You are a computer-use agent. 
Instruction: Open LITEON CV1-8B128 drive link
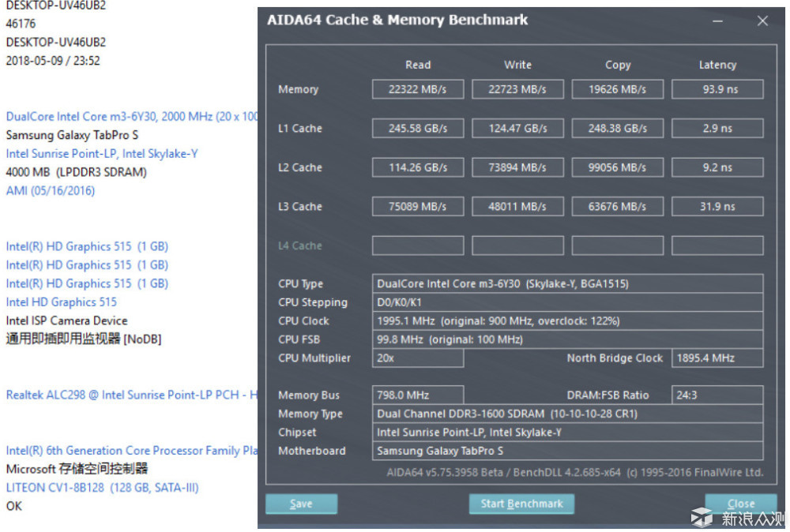(102, 488)
